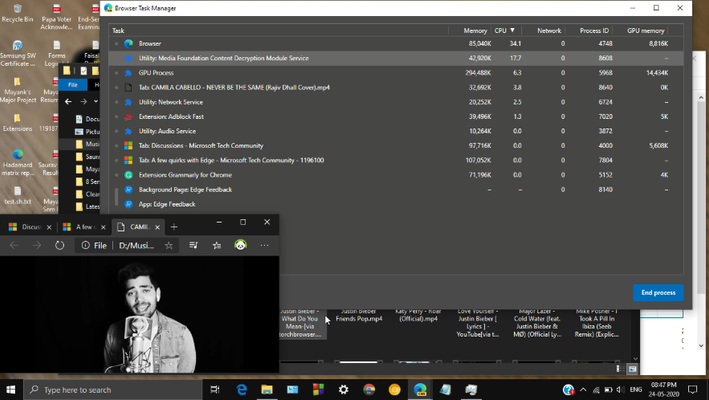Open the panda profile avatar
The height and width of the screenshot is (400, 709).
point(241,245)
